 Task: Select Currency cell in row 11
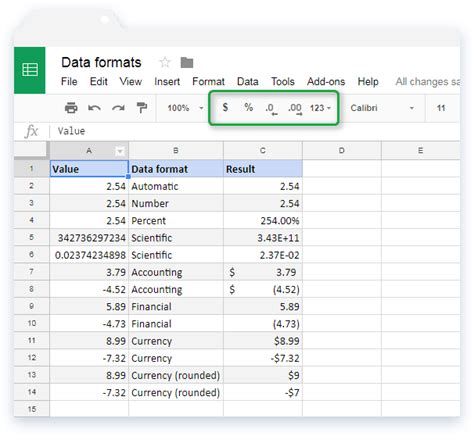pos(176,341)
